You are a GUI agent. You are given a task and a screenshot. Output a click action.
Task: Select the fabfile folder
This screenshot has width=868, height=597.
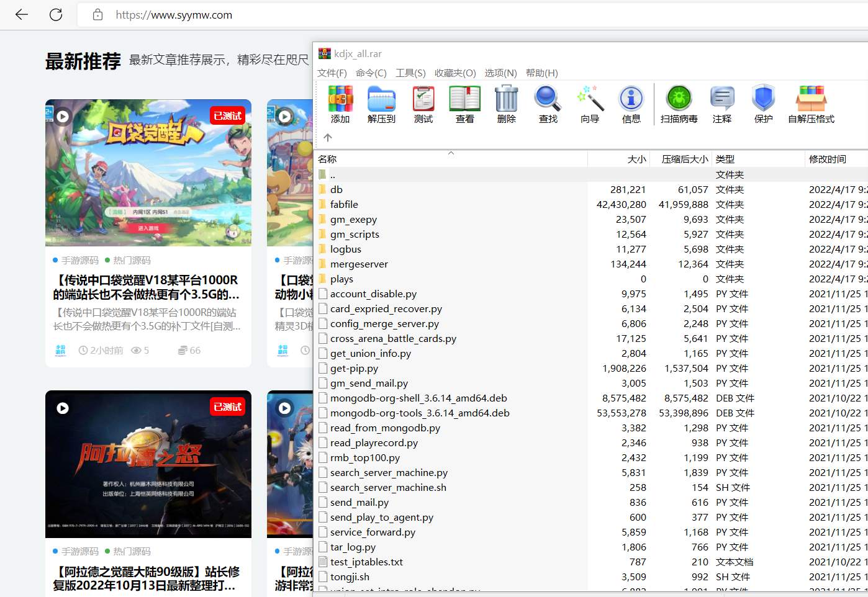(344, 205)
